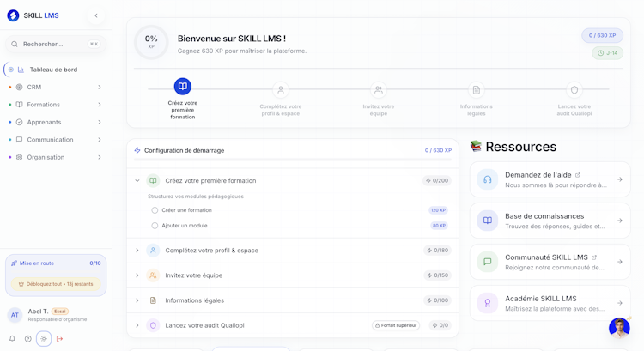
Task: Click the Forfait supérieur badge
Action: [396, 325]
